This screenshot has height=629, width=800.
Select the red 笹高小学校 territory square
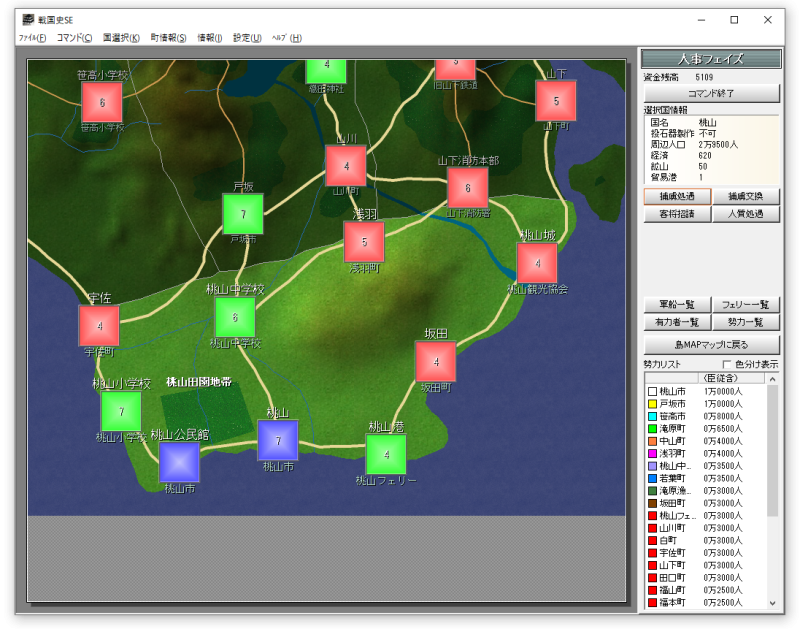pyautogui.click(x=102, y=103)
